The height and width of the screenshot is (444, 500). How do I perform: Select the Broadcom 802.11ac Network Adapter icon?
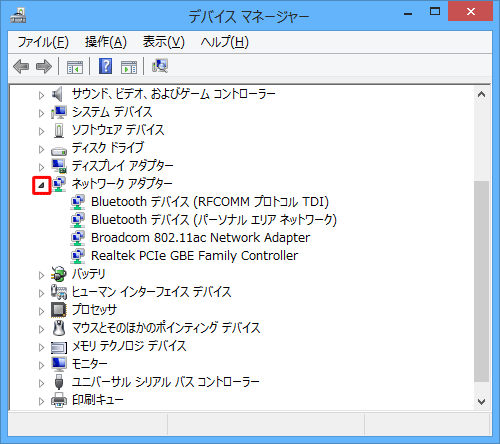(78, 238)
